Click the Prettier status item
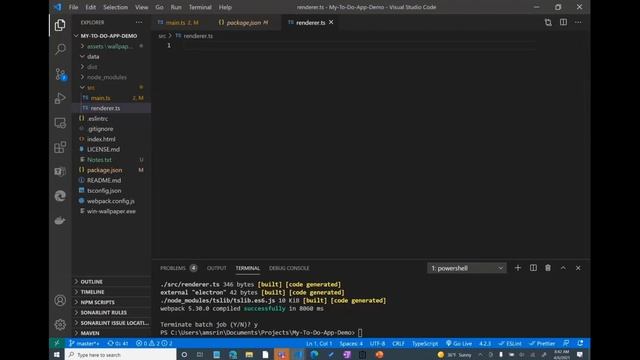This screenshot has height=360, width=640. coord(542,343)
